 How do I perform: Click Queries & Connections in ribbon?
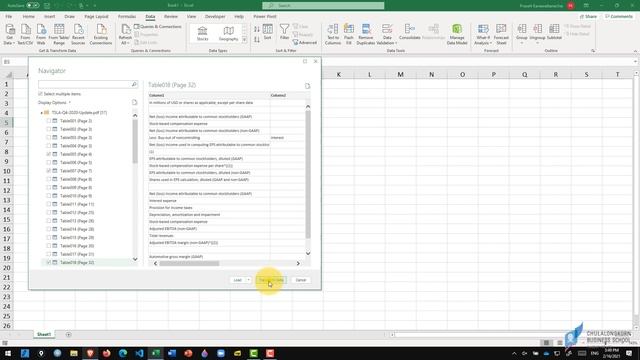[158, 27]
